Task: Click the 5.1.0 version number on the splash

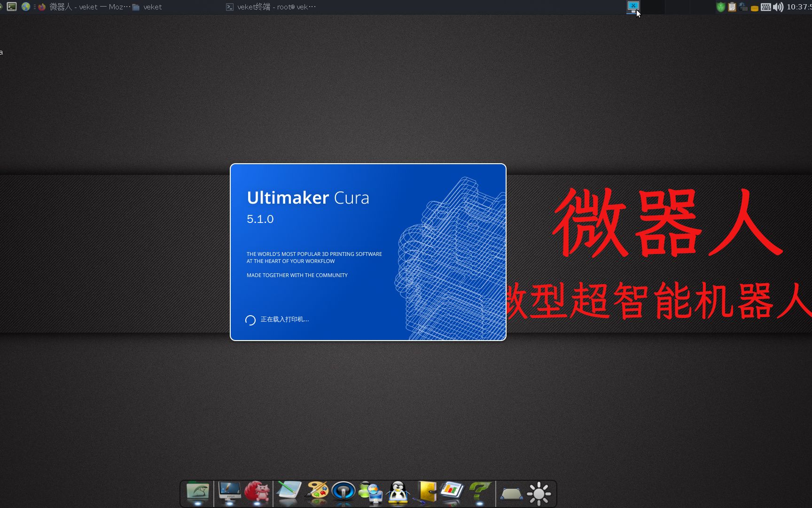Action: [x=260, y=219]
